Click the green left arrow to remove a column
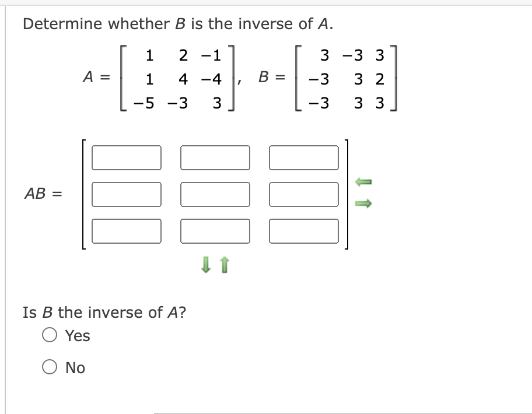This screenshot has width=532, height=414. pos(362,181)
